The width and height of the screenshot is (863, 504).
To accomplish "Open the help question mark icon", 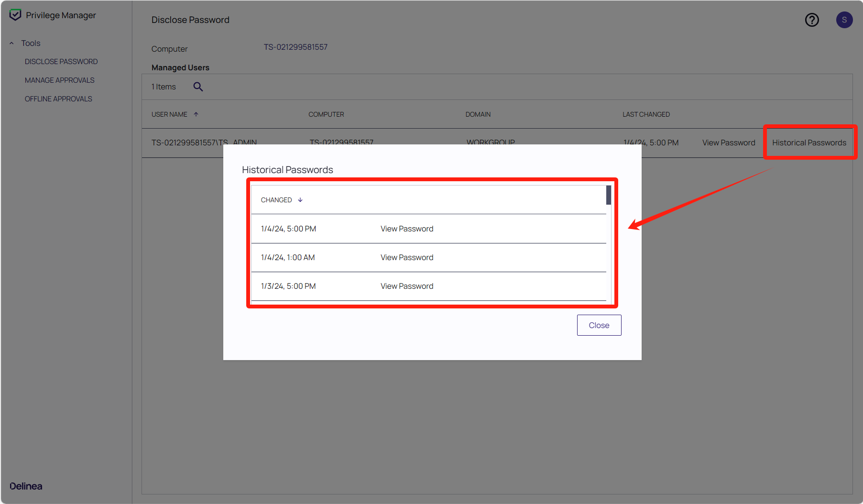I will coord(811,20).
